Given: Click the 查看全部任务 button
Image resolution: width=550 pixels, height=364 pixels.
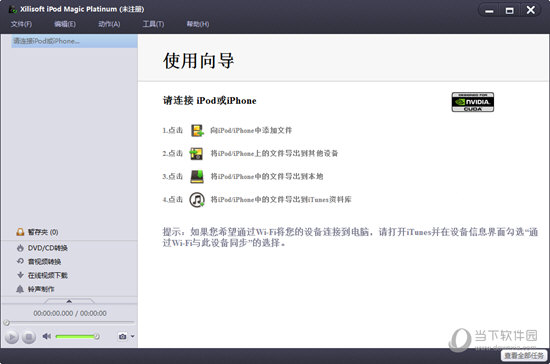Looking at the screenshot, I should (524, 356).
